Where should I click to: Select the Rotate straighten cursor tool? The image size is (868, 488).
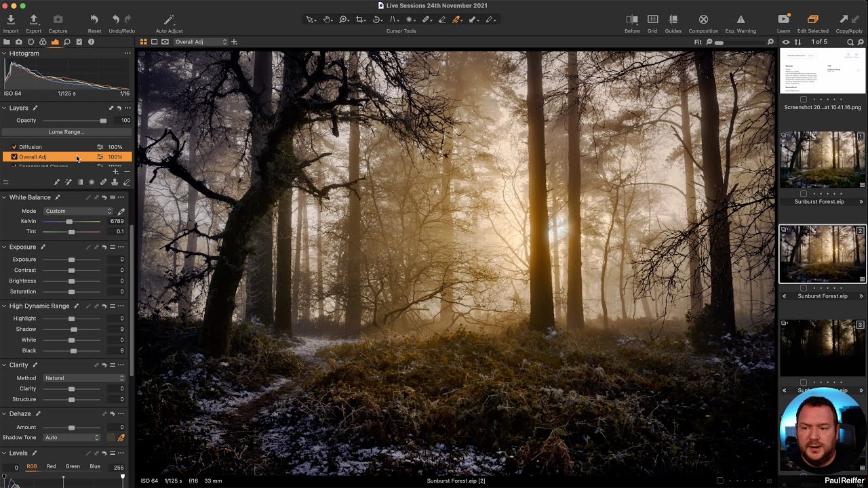coord(377,20)
